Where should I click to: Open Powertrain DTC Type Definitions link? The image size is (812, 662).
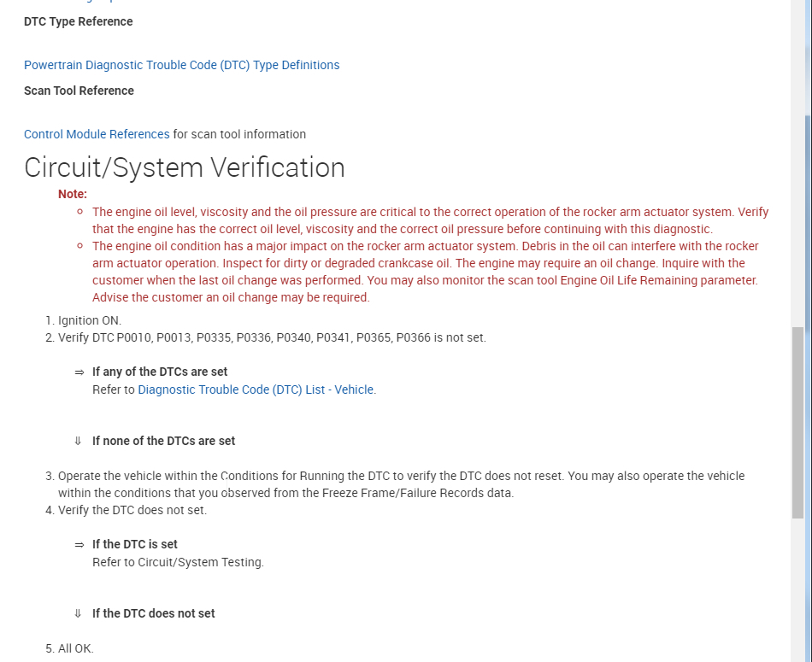point(181,65)
